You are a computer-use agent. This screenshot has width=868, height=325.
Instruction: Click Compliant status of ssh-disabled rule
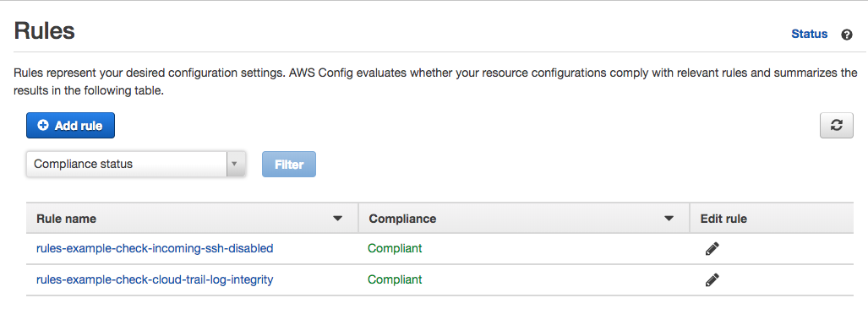click(x=395, y=249)
